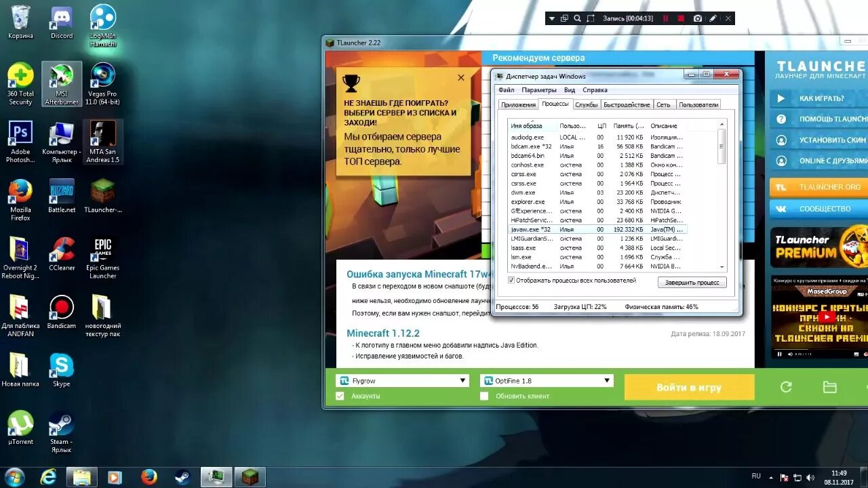Select the Vegas Pro 11.0 desktop icon

point(102,84)
